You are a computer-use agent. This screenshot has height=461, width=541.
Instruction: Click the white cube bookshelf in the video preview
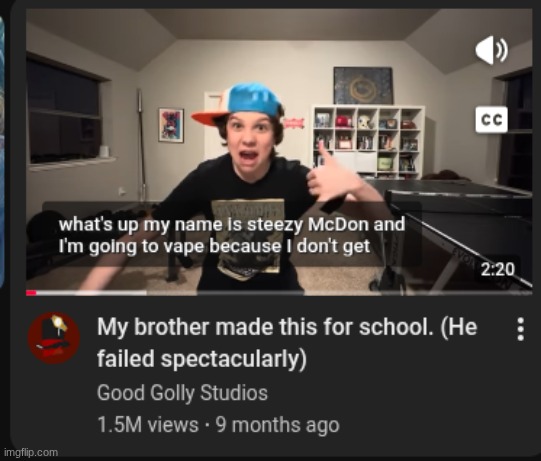tap(368, 142)
